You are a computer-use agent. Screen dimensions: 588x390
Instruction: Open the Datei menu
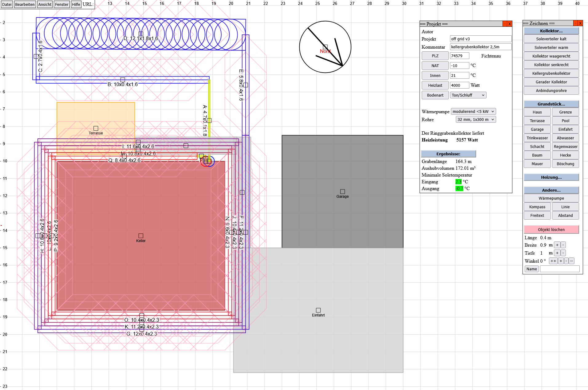[7, 4]
